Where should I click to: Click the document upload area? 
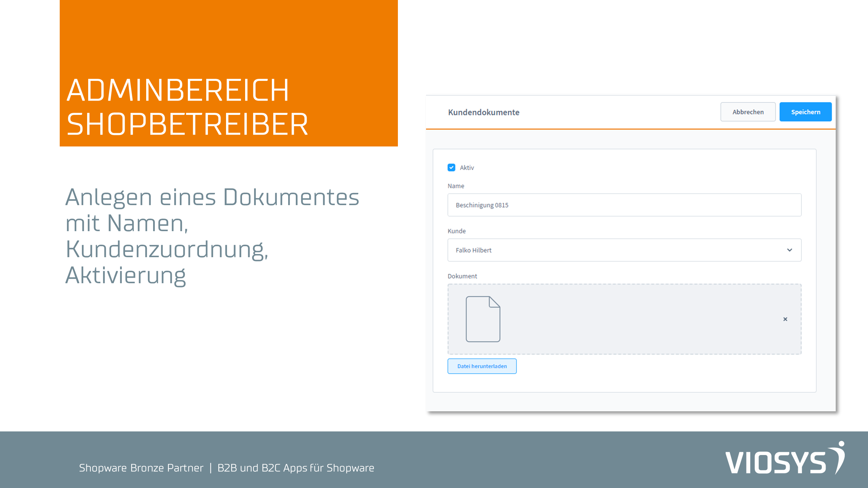click(x=624, y=319)
